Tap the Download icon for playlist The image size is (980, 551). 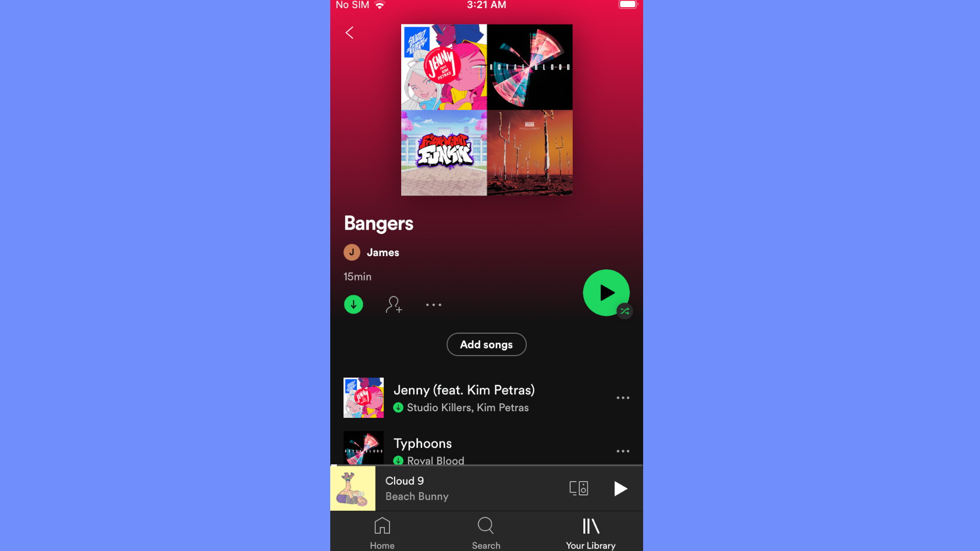point(353,304)
